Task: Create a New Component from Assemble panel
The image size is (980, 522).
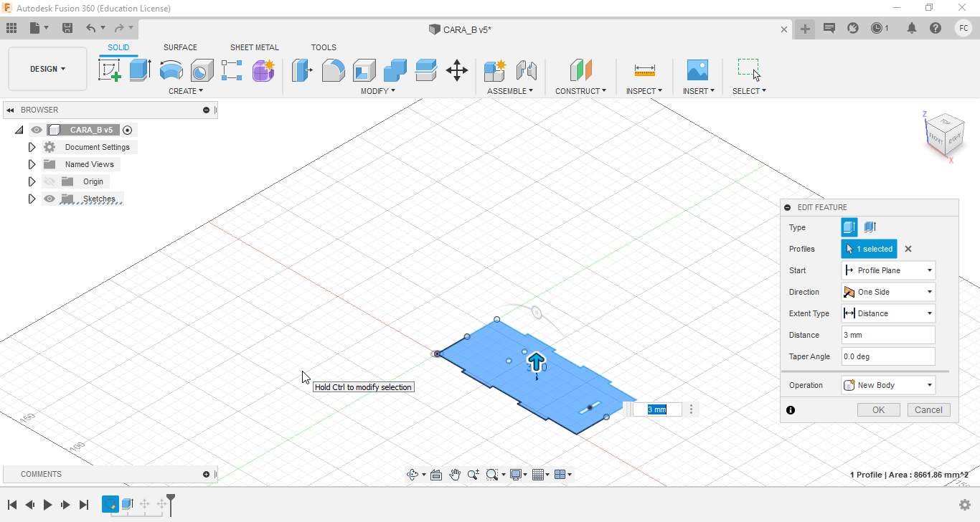Action: pos(495,70)
